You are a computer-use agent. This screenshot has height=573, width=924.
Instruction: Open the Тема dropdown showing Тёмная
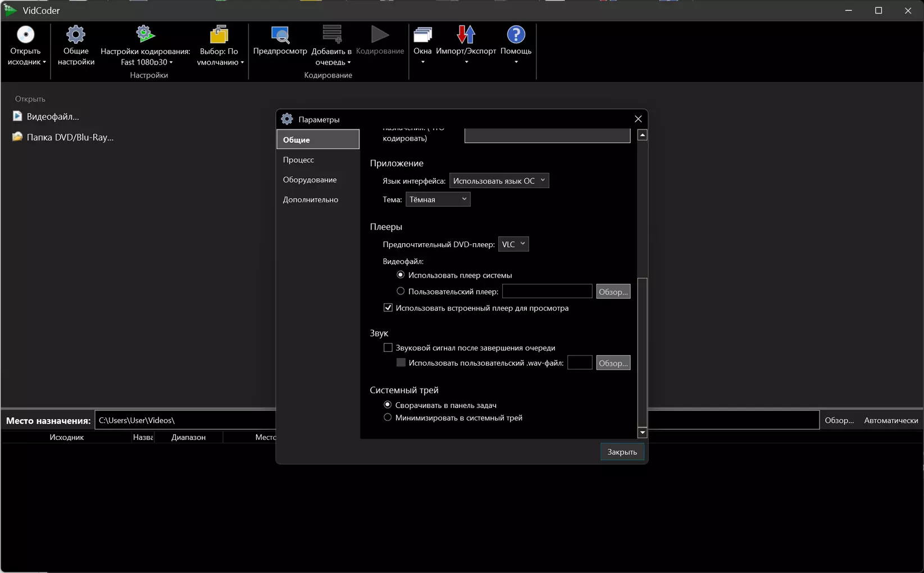(438, 199)
